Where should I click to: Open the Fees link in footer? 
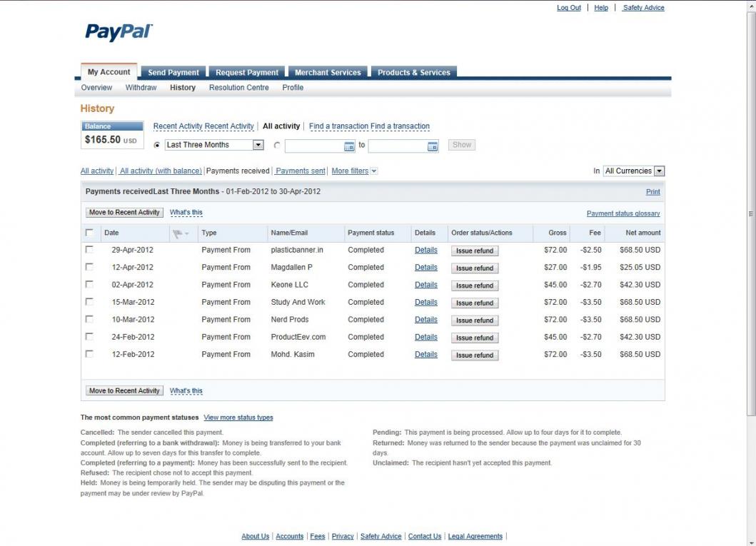(x=317, y=536)
